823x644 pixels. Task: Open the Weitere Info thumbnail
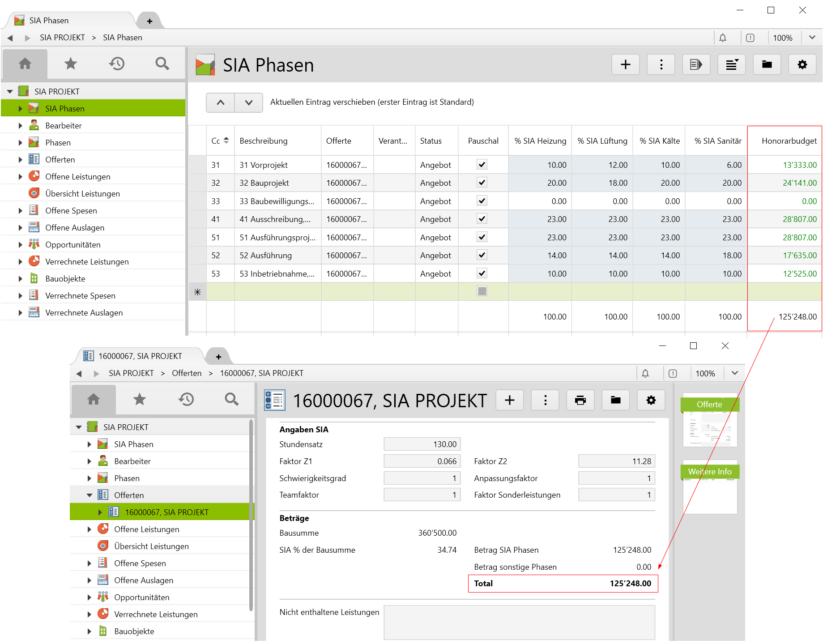[709, 488]
